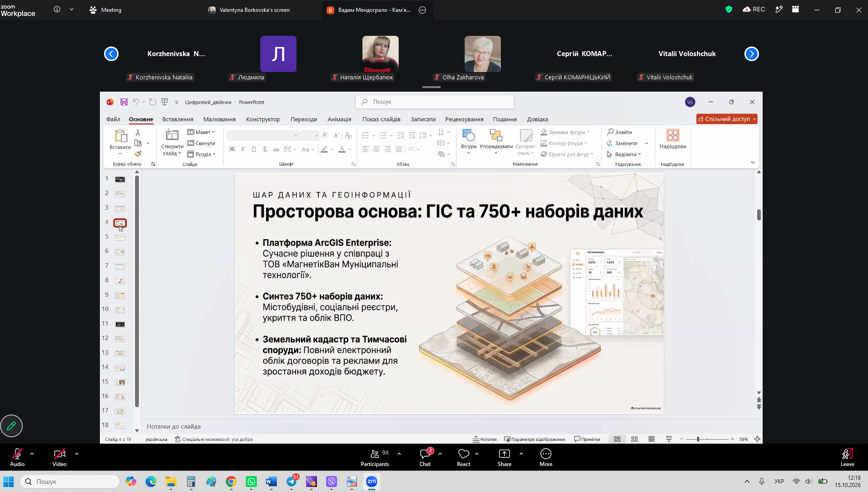The image size is (868, 492).
Task: Click the Share screen button
Action: coord(504,457)
